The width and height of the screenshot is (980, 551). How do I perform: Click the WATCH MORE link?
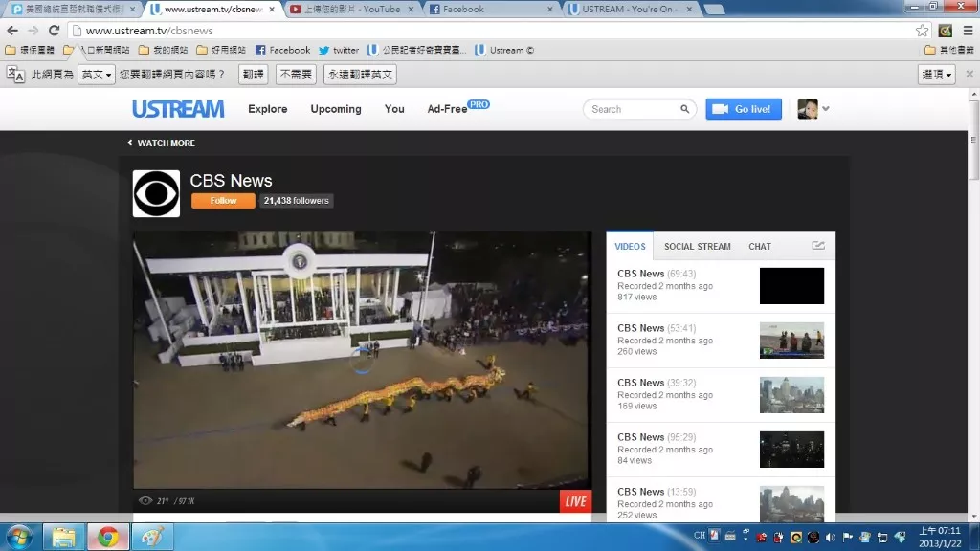tap(161, 143)
